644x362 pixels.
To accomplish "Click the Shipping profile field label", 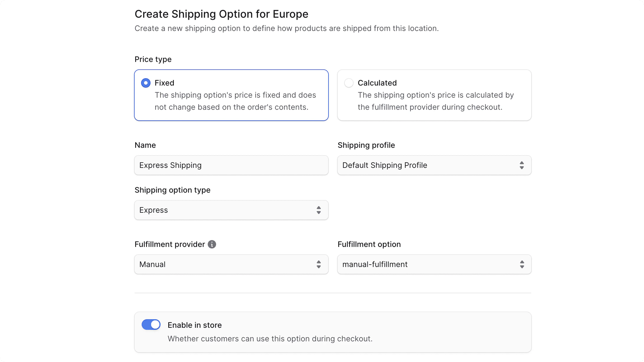I will pyautogui.click(x=366, y=145).
